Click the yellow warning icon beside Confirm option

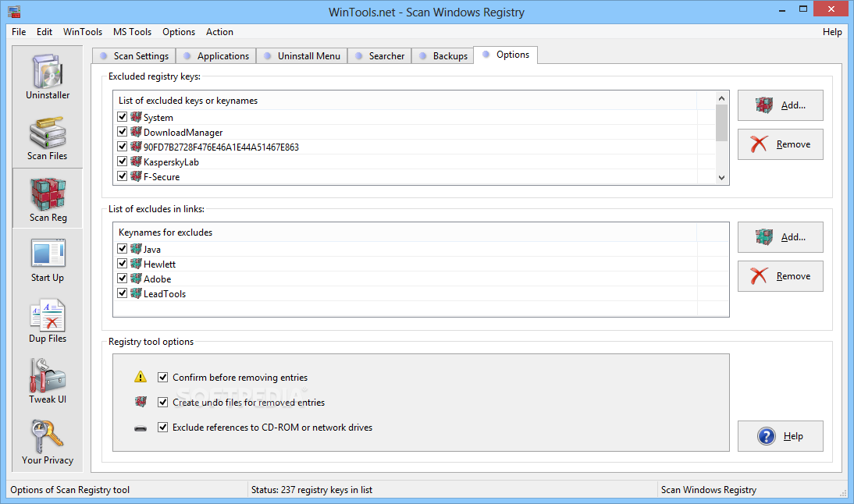(141, 377)
